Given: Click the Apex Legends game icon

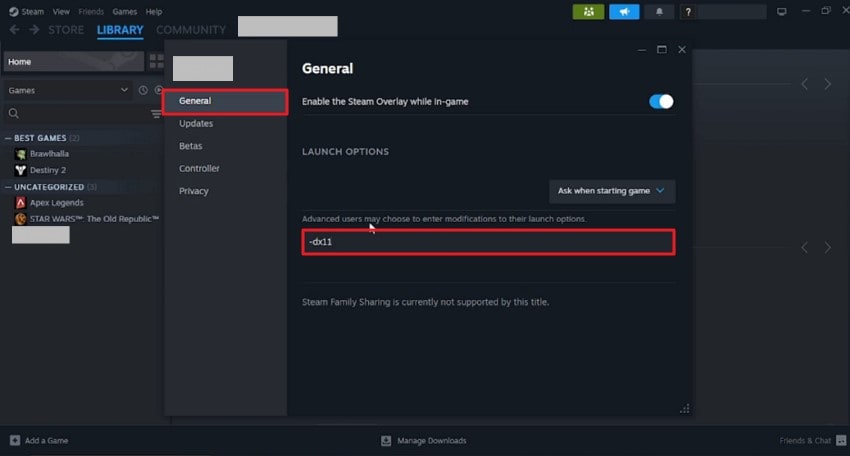Looking at the screenshot, I should pos(21,203).
